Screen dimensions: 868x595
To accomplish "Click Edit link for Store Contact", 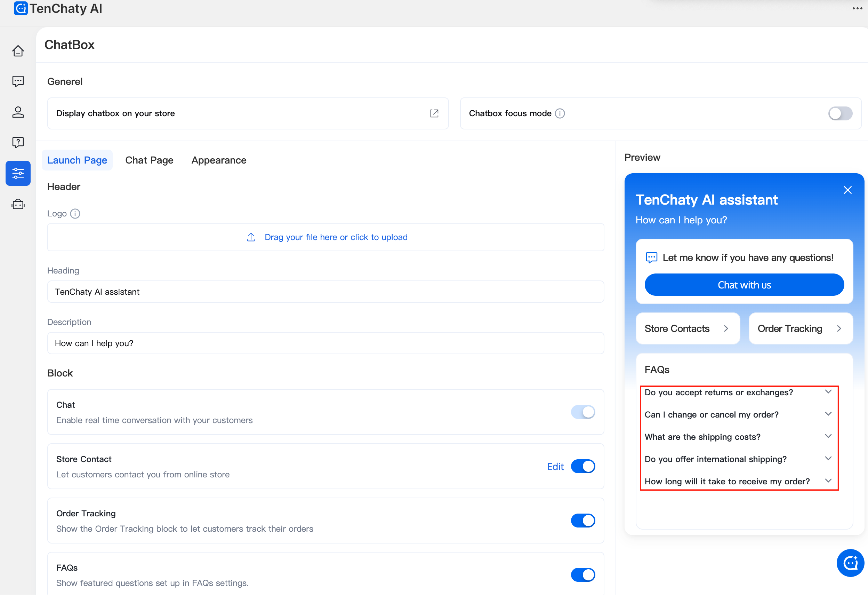I will tap(555, 467).
